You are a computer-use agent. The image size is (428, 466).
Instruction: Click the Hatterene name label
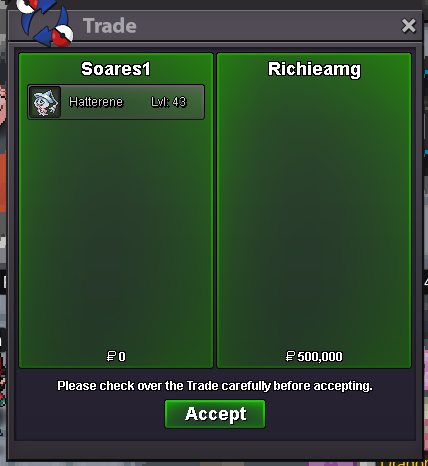(x=96, y=102)
